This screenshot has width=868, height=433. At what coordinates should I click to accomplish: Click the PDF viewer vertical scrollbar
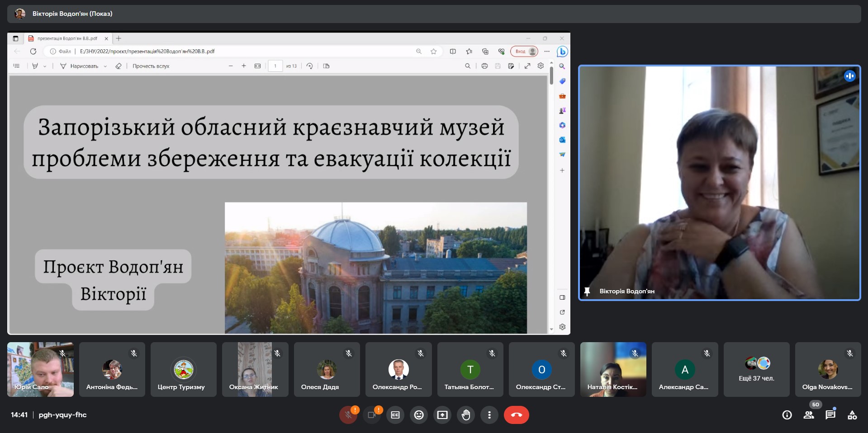(551, 181)
